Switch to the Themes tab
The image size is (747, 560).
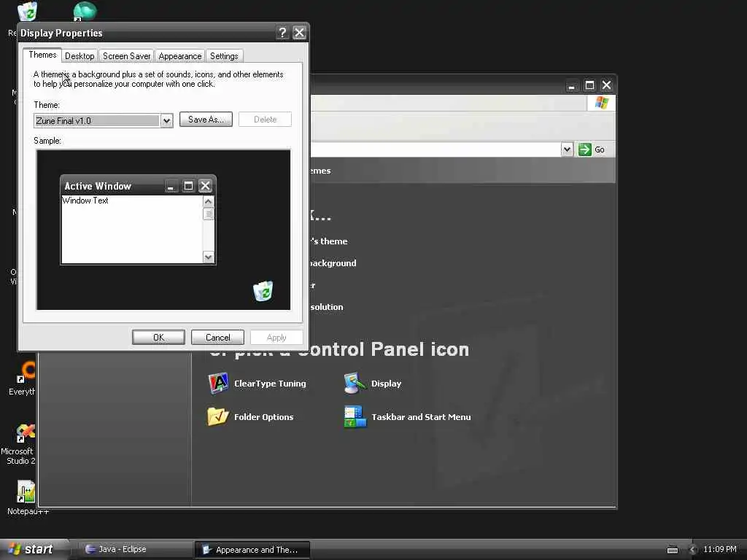pos(42,55)
